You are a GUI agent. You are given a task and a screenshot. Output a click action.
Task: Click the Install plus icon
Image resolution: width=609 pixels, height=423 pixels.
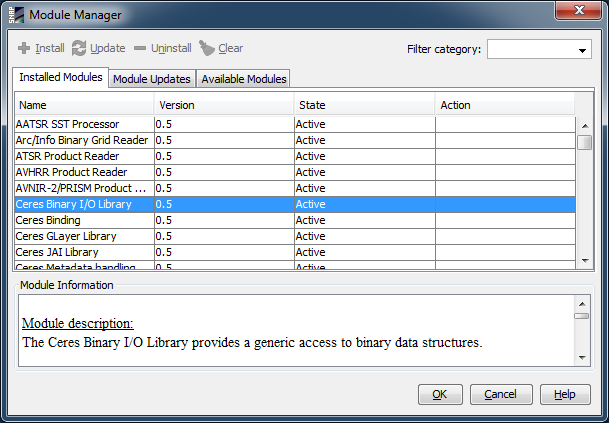pyautogui.click(x=24, y=48)
